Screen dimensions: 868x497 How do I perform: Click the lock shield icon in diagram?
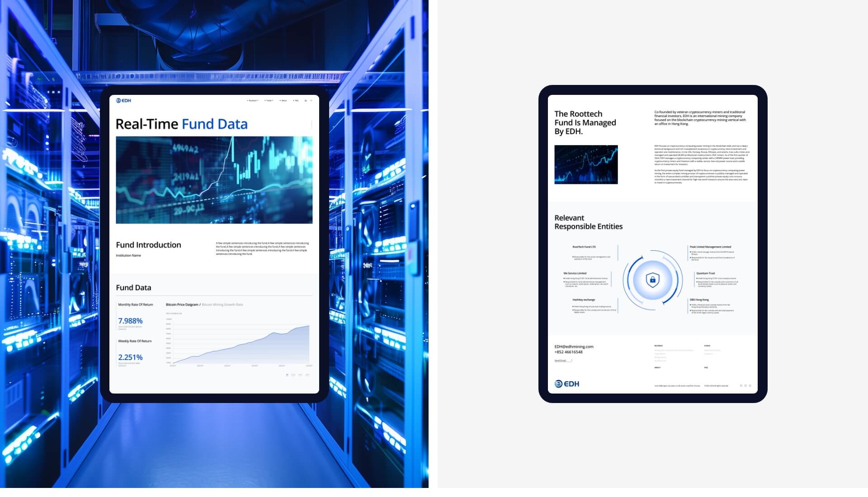(652, 280)
